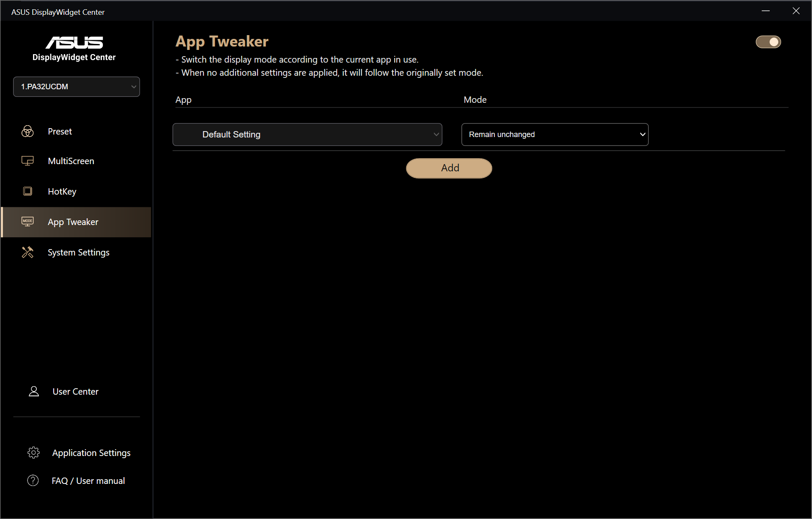The width and height of the screenshot is (812, 519).
Task: Click the App Tweaker MODE monitor icon
Action: point(27,222)
